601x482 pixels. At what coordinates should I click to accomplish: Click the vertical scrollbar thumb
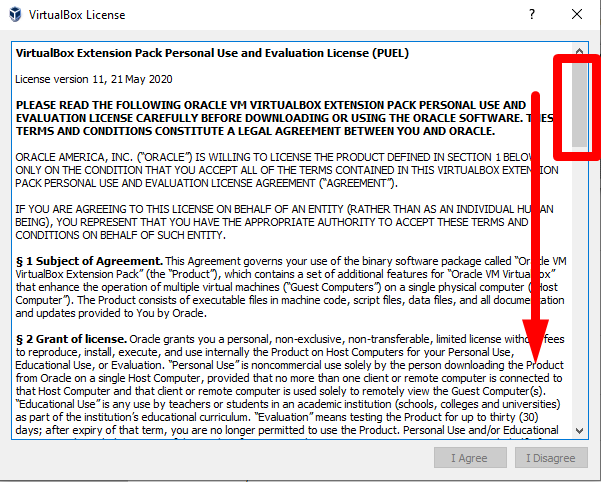(580, 104)
